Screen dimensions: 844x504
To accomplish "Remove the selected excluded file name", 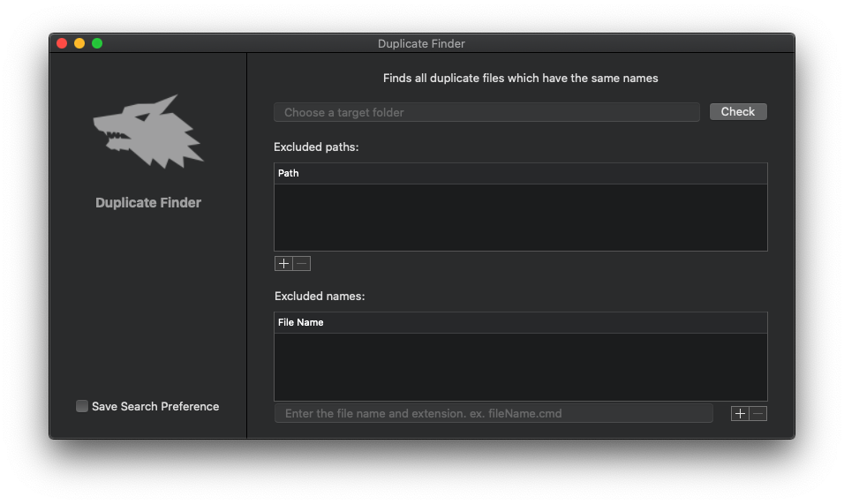I will click(x=758, y=414).
